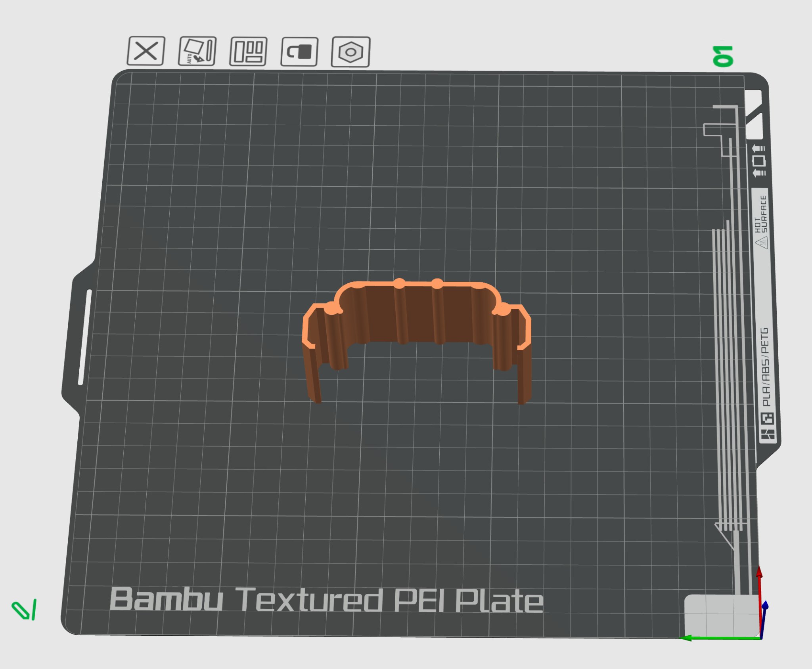Open plate settings hexagon nut icon
812x669 pixels.
point(350,52)
